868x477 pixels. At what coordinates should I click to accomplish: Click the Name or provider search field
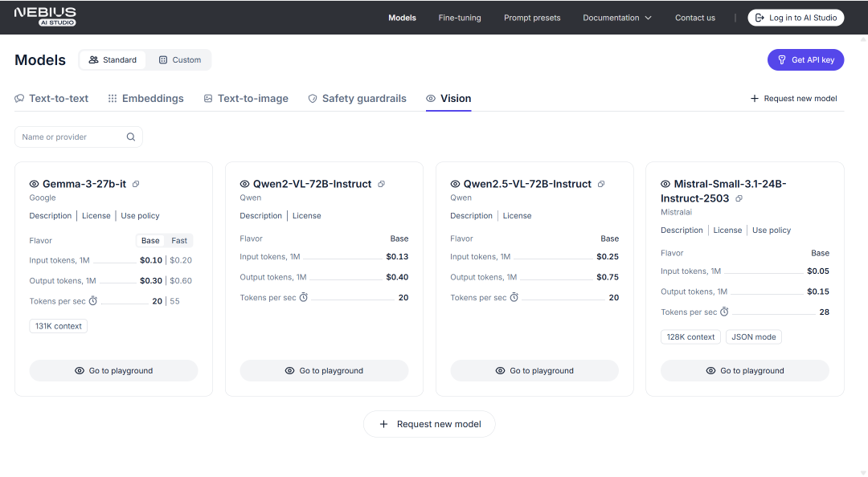[78, 137]
